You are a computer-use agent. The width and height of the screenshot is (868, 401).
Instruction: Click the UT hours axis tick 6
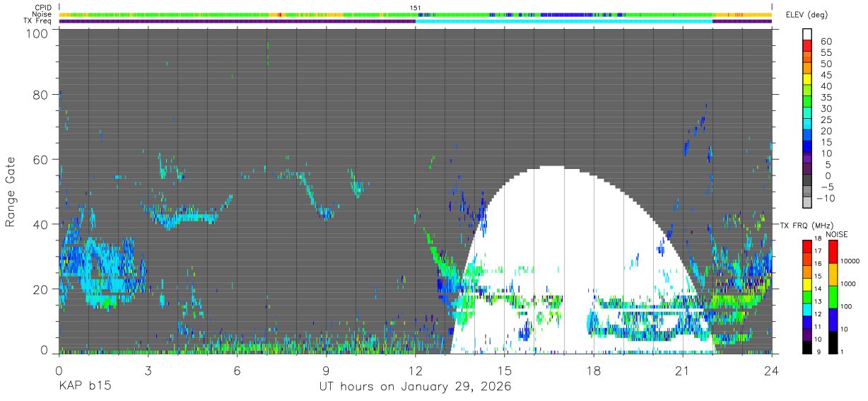click(x=237, y=370)
